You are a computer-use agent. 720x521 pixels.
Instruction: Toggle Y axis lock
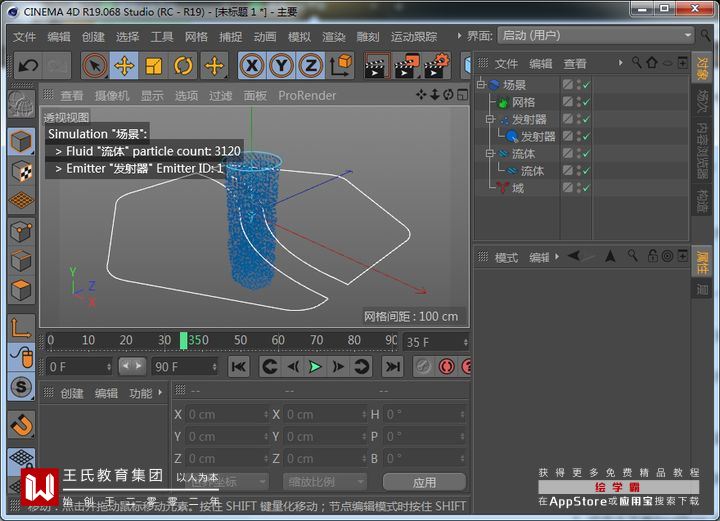tap(281, 66)
